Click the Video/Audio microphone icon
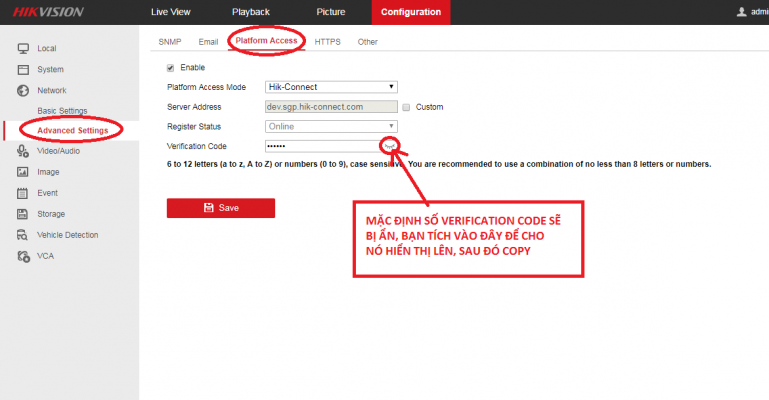The width and height of the screenshot is (769, 400). click(x=23, y=151)
